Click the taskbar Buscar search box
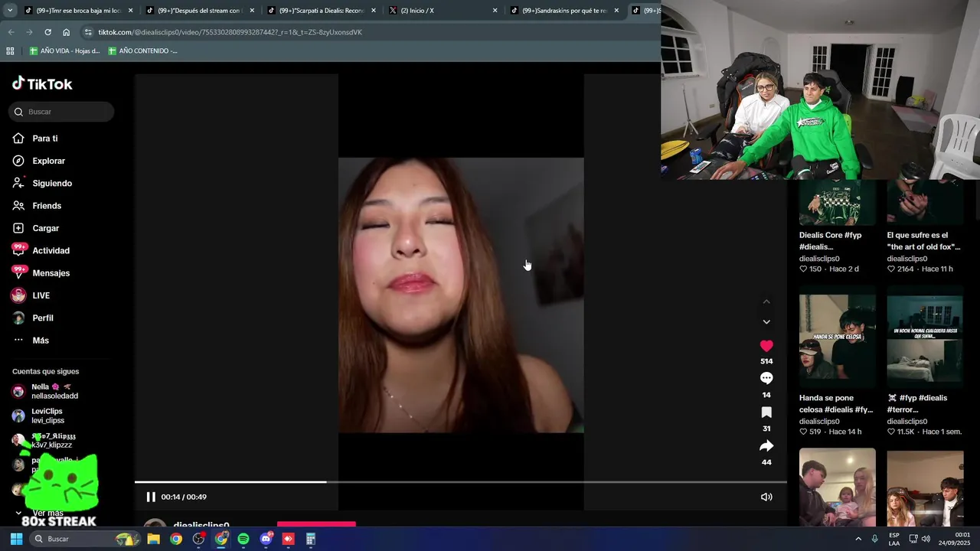This screenshot has height=551, width=980. (84, 539)
